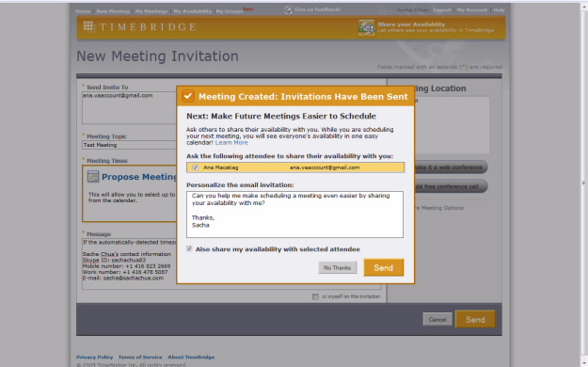Check cc myself on this invitation

pos(315,296)
